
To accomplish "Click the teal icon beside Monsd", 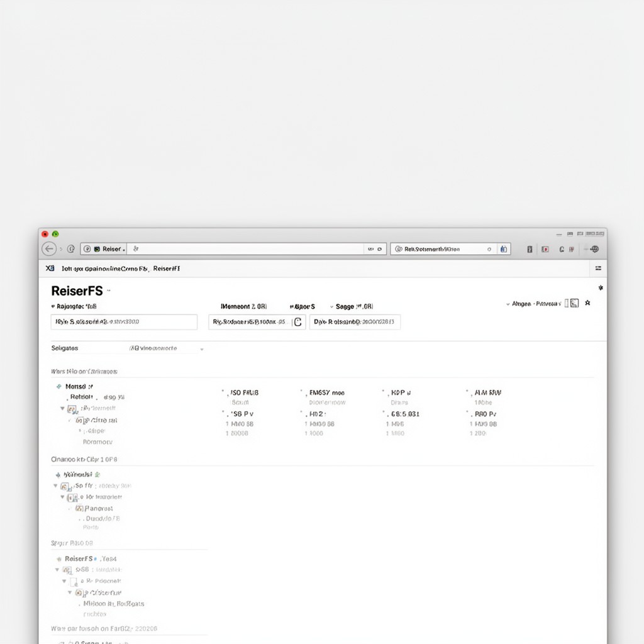I will pyautogui.click(x=58, y=387).
